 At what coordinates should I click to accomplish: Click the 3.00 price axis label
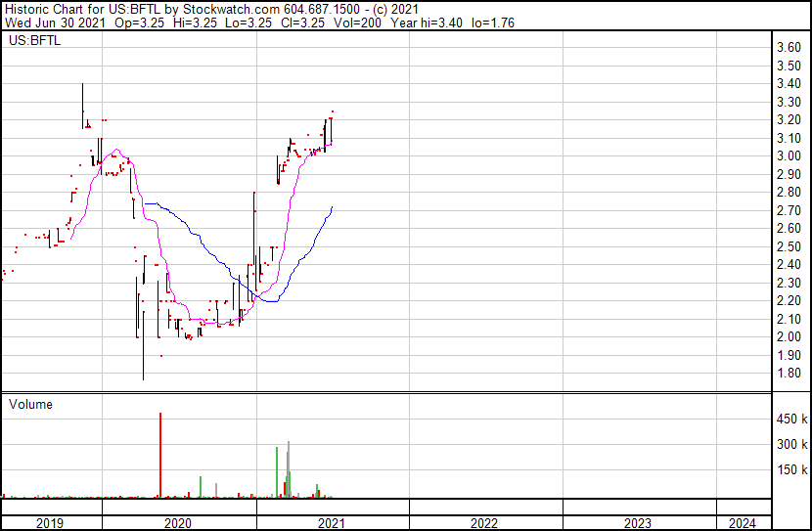tap(789, 156)
